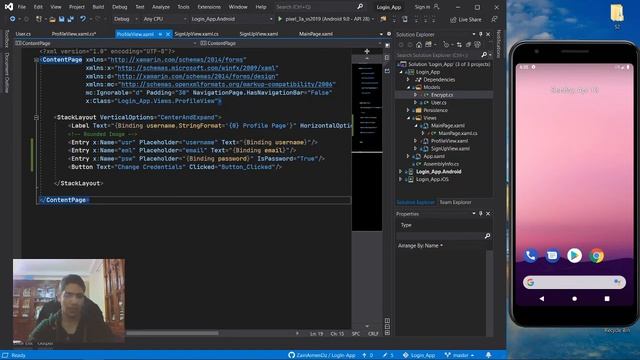Viewport: 640px width, 360px height.
Task: Open the Project menu
Action: pos(76,7)
